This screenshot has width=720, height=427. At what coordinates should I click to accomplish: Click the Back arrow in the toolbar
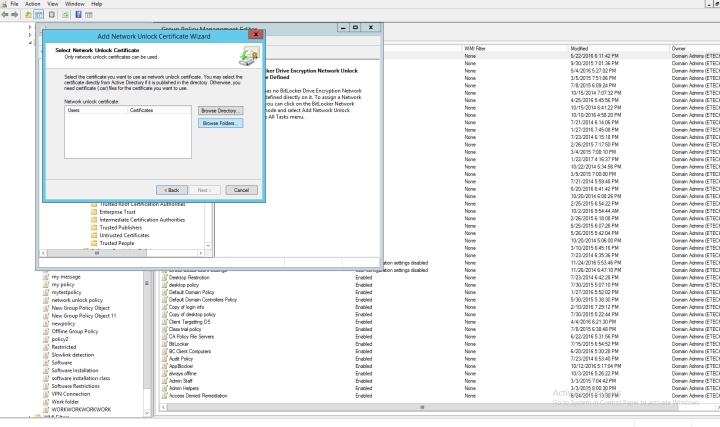[x=5, y=15]
